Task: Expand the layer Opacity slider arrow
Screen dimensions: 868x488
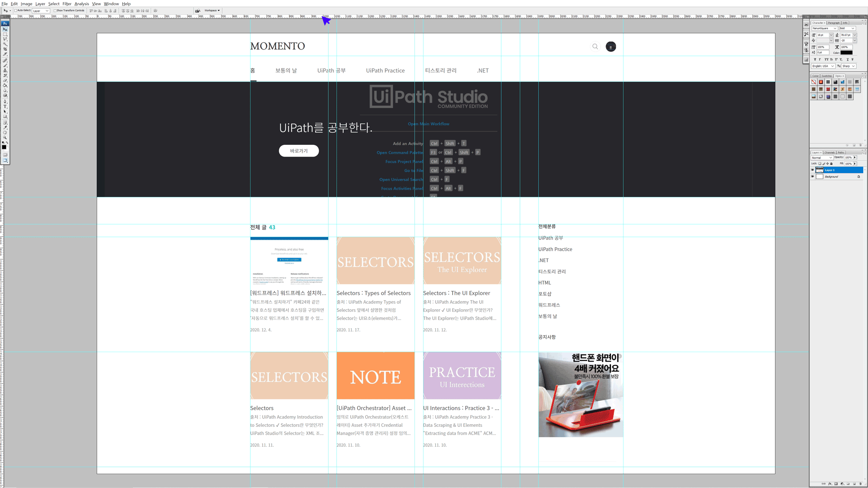Action: pos(855,157)
